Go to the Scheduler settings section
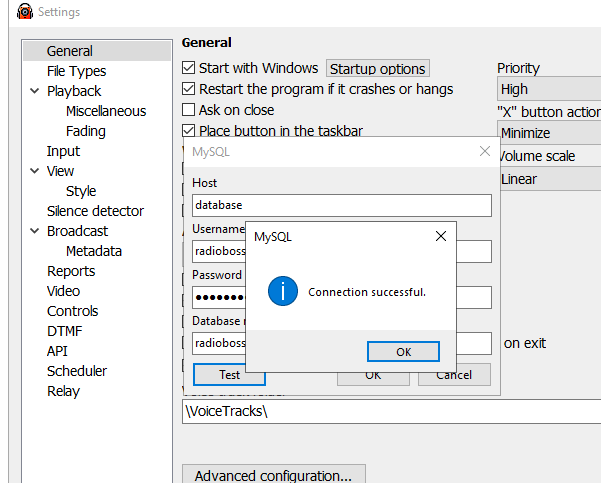Screen dimensions: 601x483 point(76,371)
